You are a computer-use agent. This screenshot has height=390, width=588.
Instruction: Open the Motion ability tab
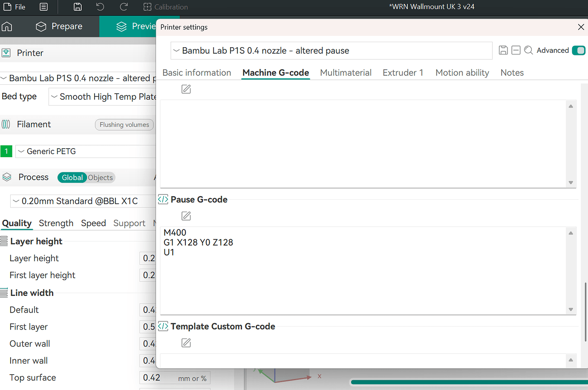[x=462, y=73]
